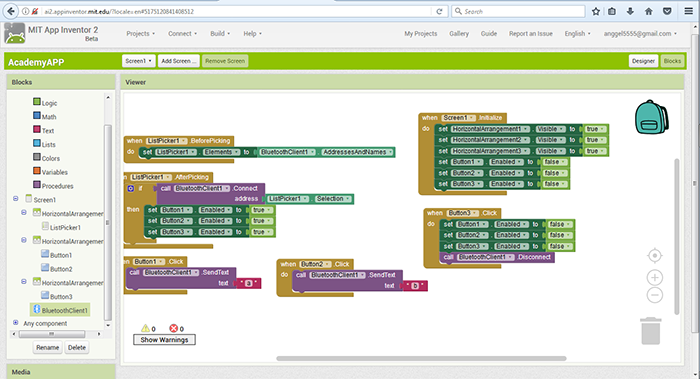Click the browser back arrow
The width and height of the screenshot is (700, 379).
11,11
